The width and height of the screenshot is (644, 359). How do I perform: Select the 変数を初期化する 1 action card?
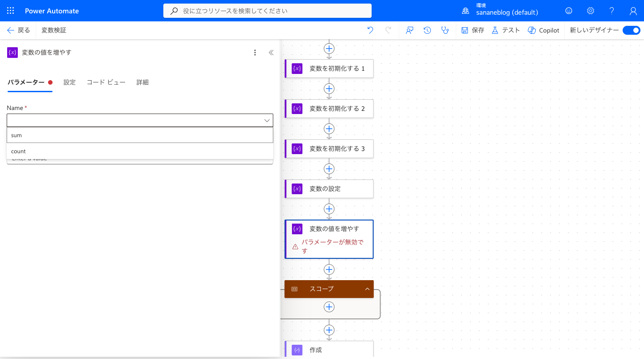pyautogui.click(x=329, y=69)
